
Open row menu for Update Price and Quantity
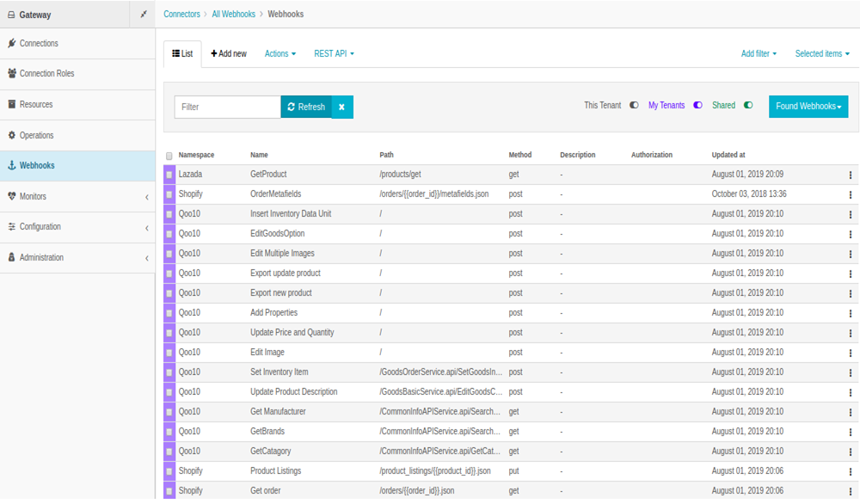pos(851,333)
